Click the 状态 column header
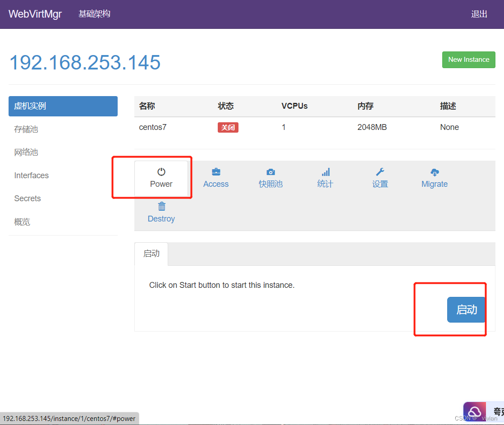The height and width of the screenshot is (425, 504). [x=226, y=106]
